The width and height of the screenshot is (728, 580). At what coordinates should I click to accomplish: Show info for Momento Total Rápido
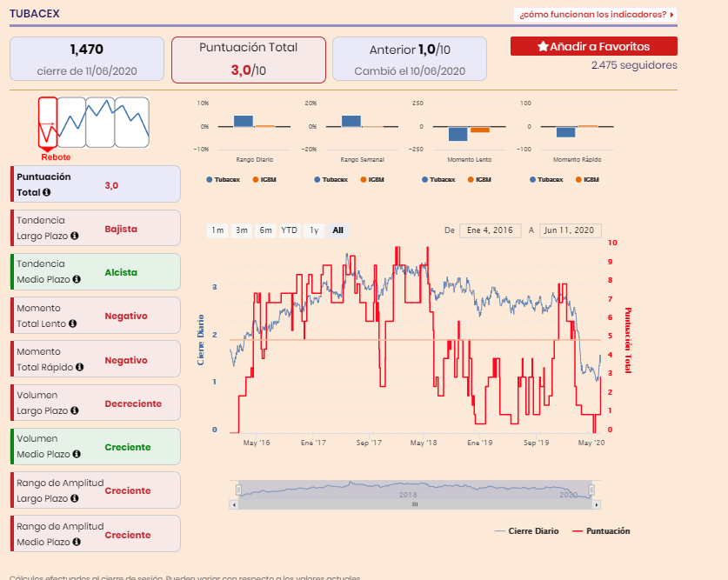tap(79, 367)
